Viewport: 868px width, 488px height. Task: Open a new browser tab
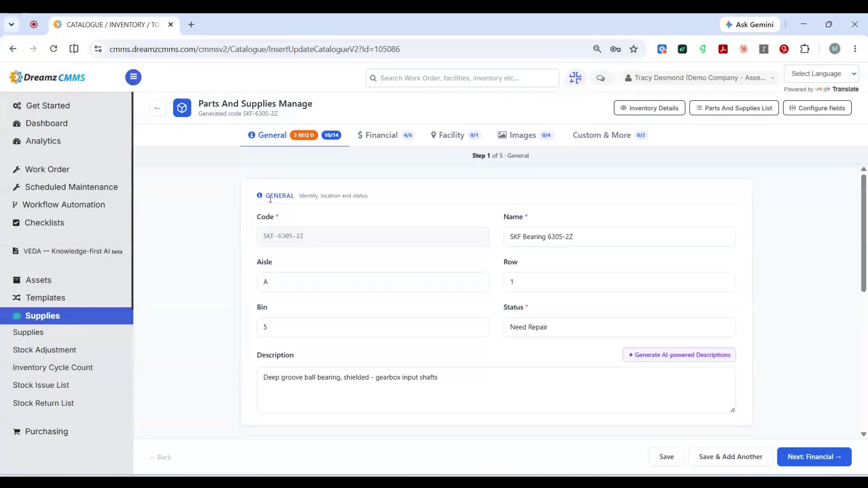pos(191,25)
